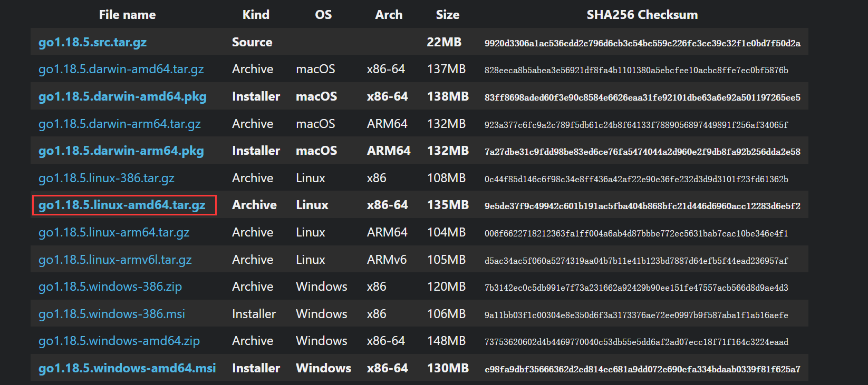Download go1.18.5.darwin-amd64.tar.gz archive

pos(121,69)
